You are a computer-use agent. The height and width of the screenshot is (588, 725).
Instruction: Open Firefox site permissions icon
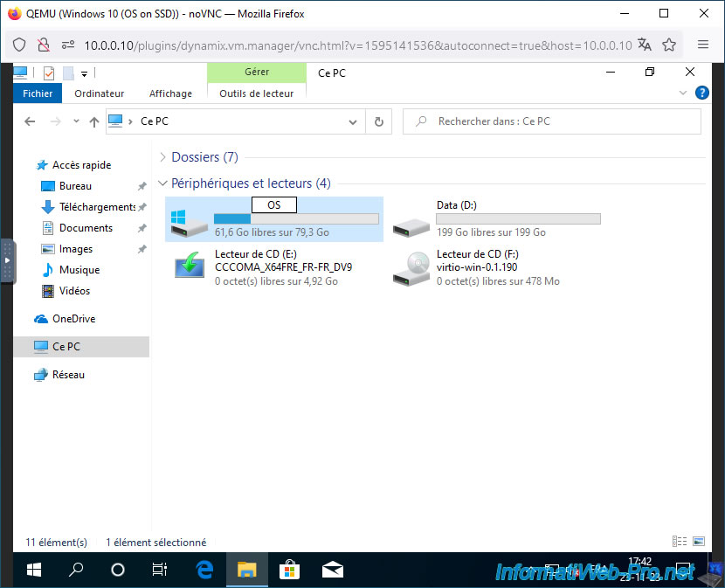68,45
